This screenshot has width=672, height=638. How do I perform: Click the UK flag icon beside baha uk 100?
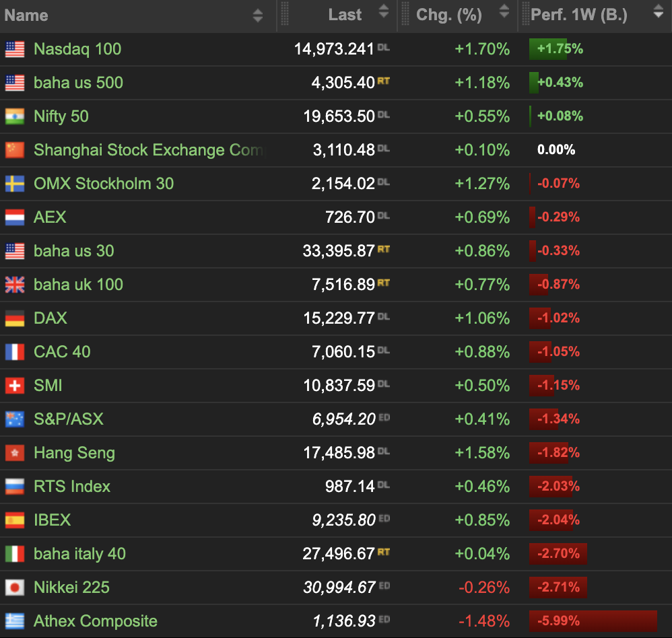click(15, 285)
